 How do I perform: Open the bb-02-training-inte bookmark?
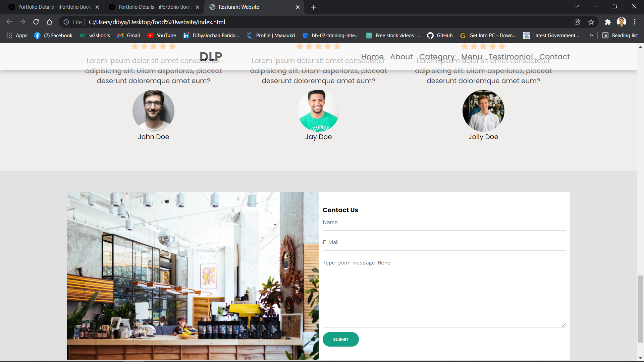pos(330,36)
